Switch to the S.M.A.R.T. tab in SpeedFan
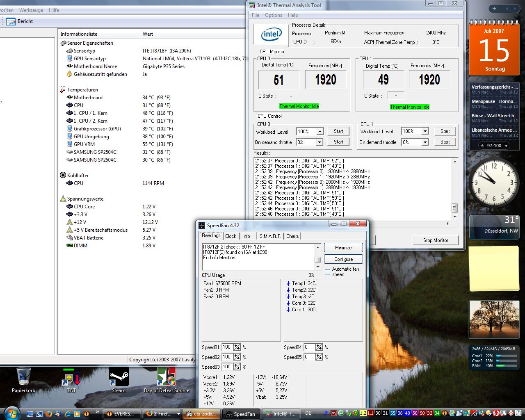Screen dimensions: 525x420 tap(270, 236)
